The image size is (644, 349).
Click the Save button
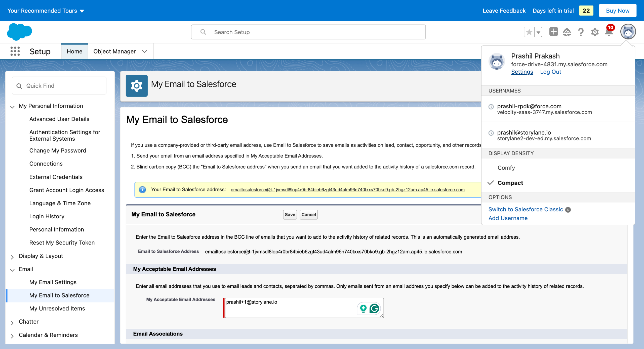pyautogui.click(x=290, y=215)
